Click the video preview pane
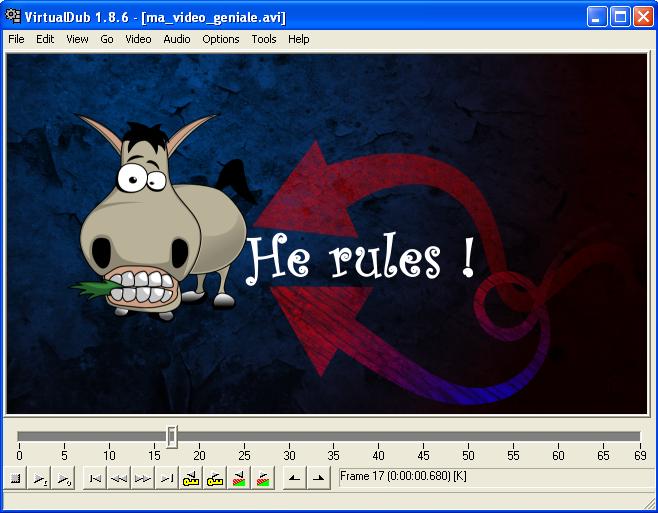This screenshot has width=658, height=513. [327, 234]
